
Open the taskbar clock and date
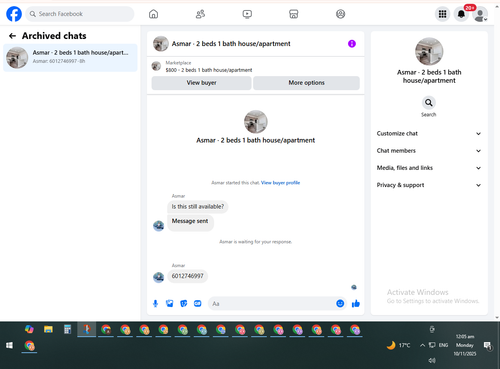(x=465, y=345)
